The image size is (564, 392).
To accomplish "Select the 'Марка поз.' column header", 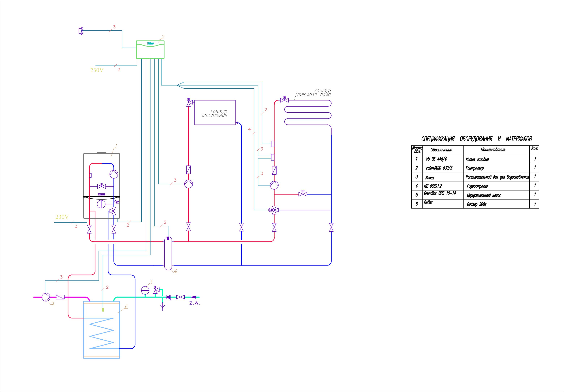I will (417, 150).
